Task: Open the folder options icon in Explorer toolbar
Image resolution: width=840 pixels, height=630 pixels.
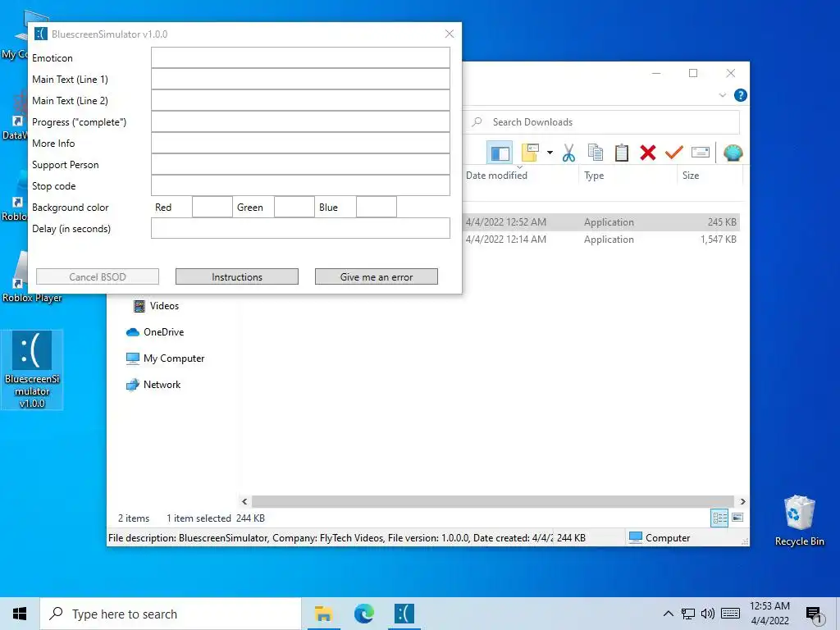Action: click(530, 153)
